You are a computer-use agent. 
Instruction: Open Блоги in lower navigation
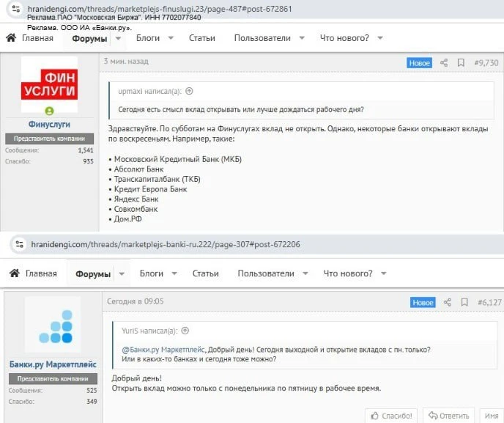tap(152, 273)
